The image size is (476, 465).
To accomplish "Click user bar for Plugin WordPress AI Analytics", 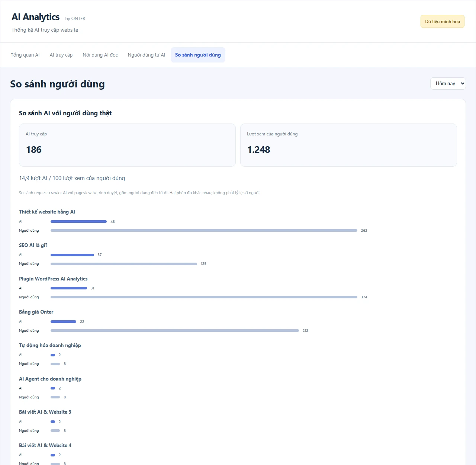I will (204, 297).
